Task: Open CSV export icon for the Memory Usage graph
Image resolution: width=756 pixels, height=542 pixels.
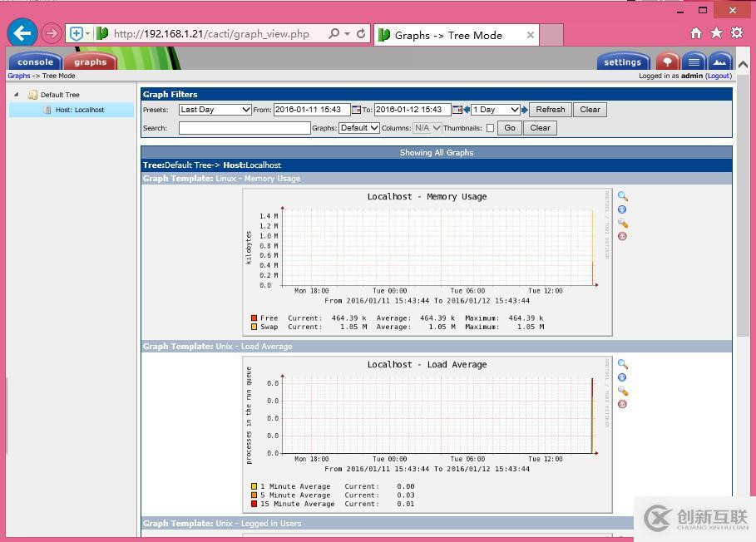Action: pos(622,209)
